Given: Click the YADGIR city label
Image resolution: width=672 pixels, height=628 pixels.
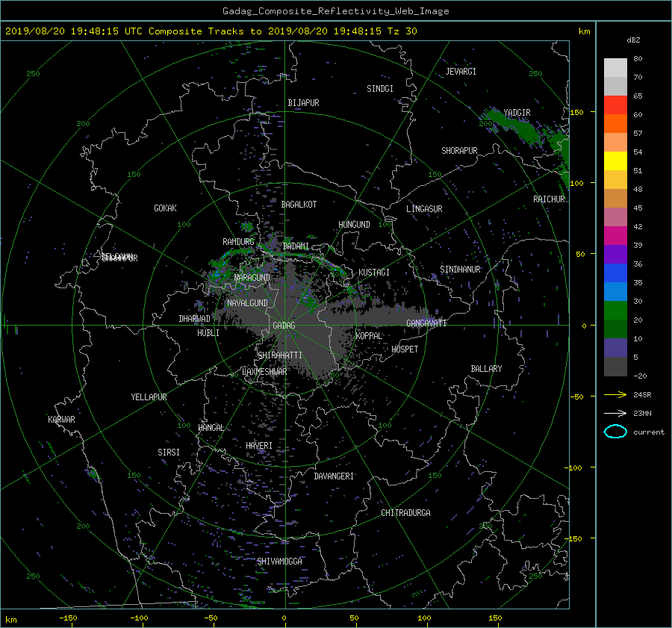Looking at the screenshot, I should (517, 113).
